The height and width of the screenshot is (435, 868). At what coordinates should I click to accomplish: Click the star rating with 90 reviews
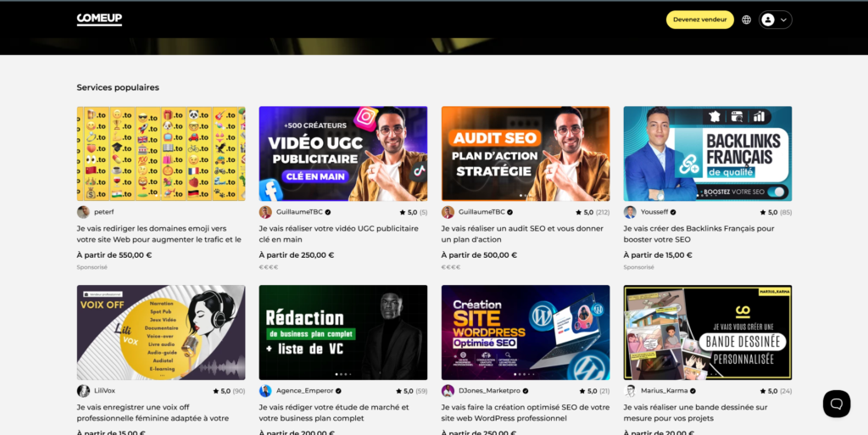tap(229, 391)
